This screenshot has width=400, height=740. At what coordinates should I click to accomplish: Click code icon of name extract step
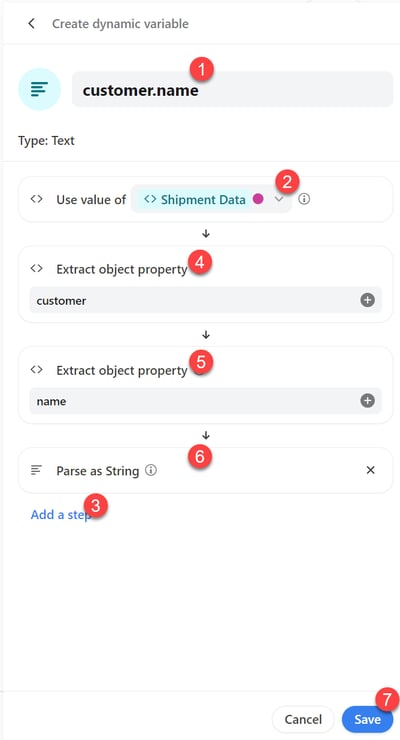click(36, 370)
